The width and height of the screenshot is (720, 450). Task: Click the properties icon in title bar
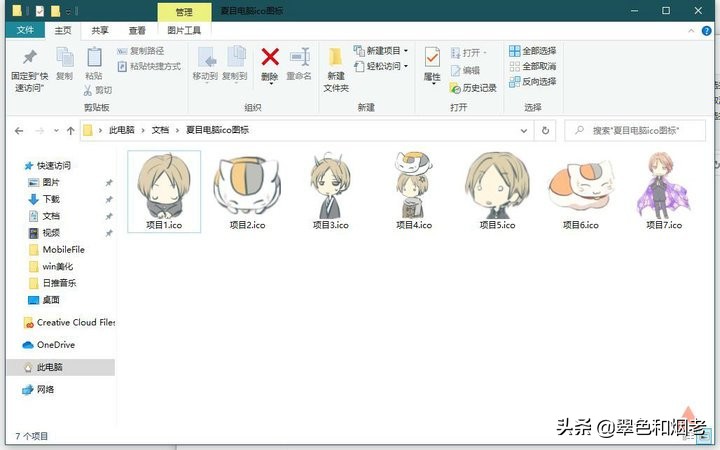point(40,11)
